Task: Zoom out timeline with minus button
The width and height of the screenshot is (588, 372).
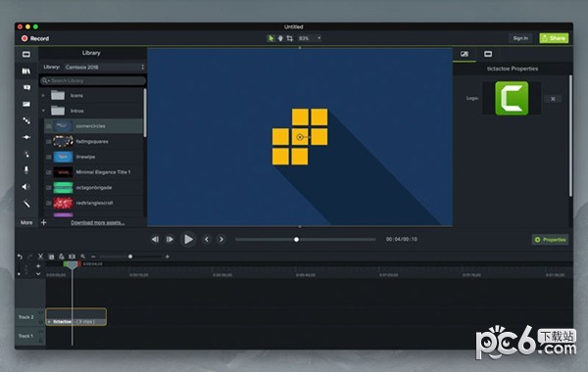Action: click(x=93, y=256)
